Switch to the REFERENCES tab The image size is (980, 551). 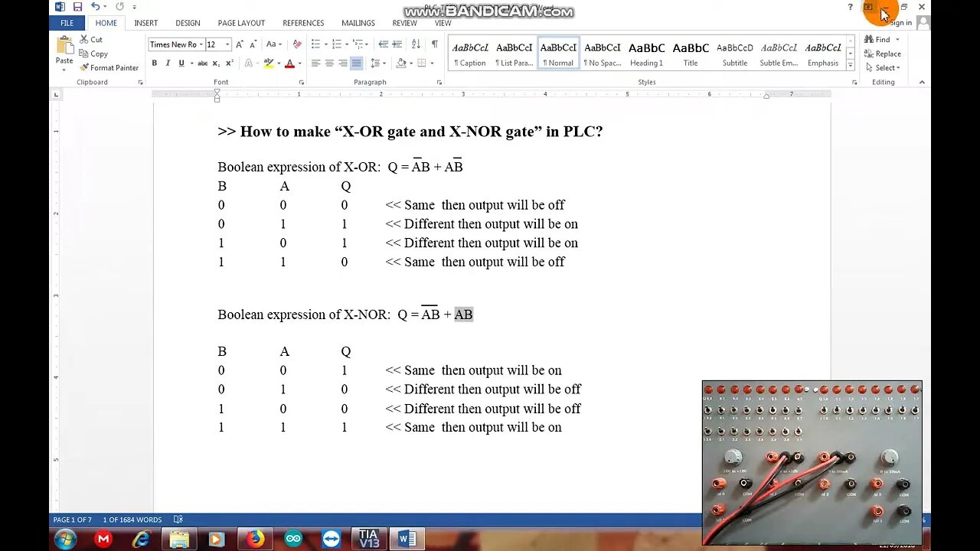303,23
